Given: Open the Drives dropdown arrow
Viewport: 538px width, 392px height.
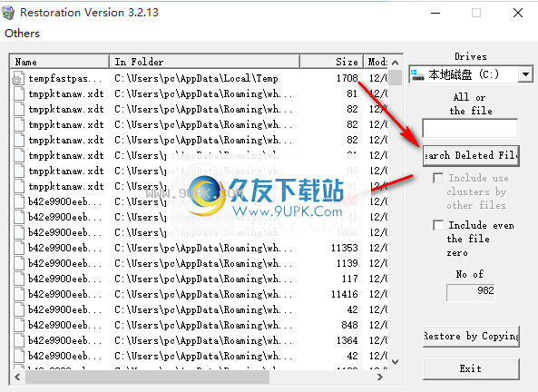Looking at the screenshot, I should [x=525, y=74].
